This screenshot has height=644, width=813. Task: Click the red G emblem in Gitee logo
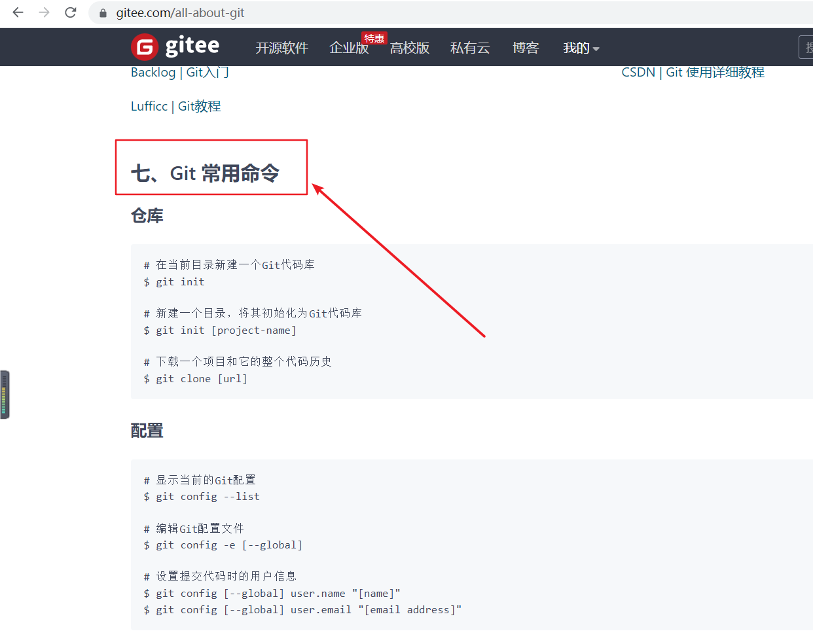coord(145,46)
